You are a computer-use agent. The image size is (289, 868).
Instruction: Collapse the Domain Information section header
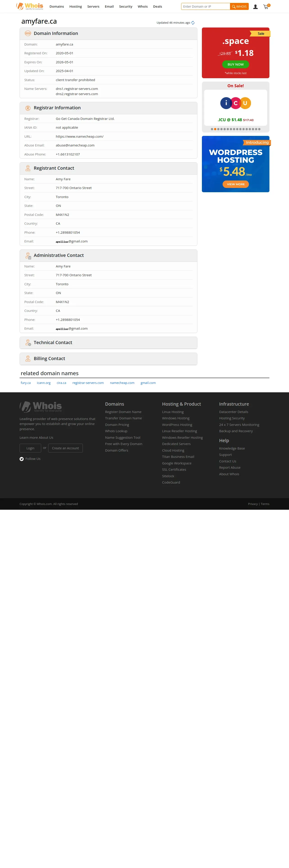[x=108, y=34]
